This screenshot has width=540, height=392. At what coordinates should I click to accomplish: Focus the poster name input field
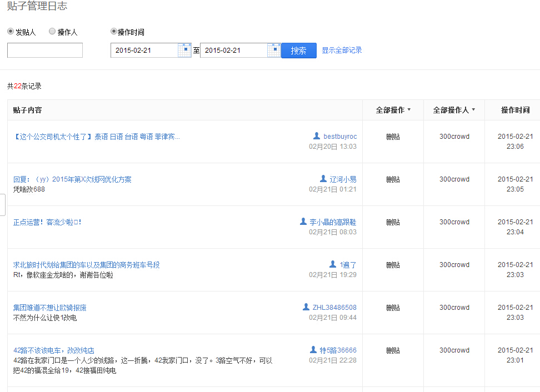pos(45,50)
